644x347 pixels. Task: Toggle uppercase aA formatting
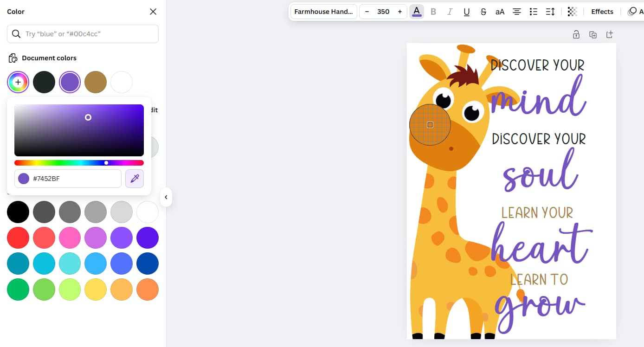(500, 12)
